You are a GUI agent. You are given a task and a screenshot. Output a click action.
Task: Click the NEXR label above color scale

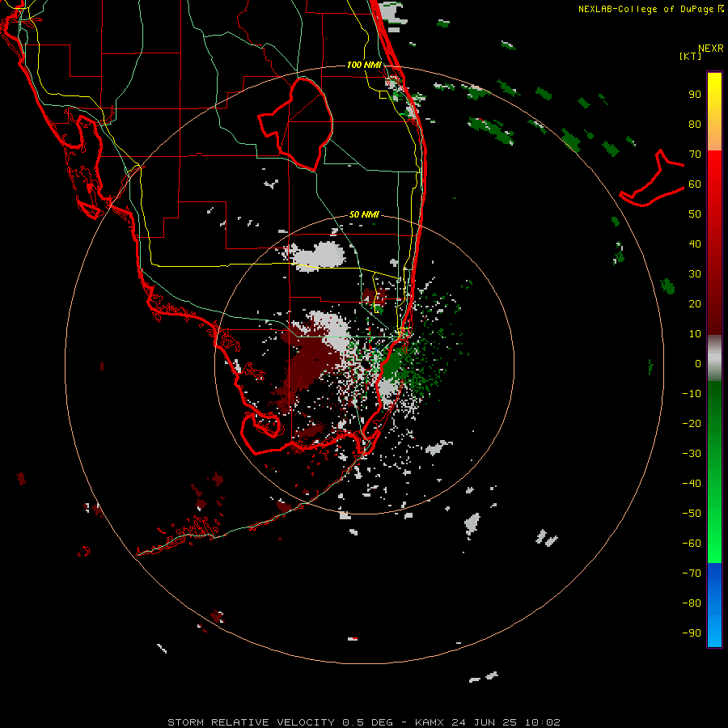pos(711,49)
